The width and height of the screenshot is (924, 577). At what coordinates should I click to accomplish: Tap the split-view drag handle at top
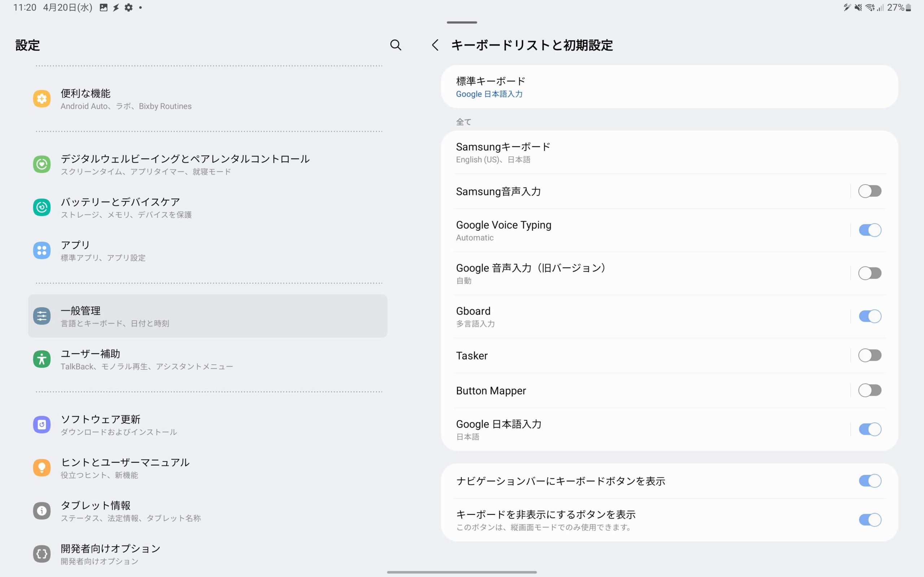coord(462,22)
